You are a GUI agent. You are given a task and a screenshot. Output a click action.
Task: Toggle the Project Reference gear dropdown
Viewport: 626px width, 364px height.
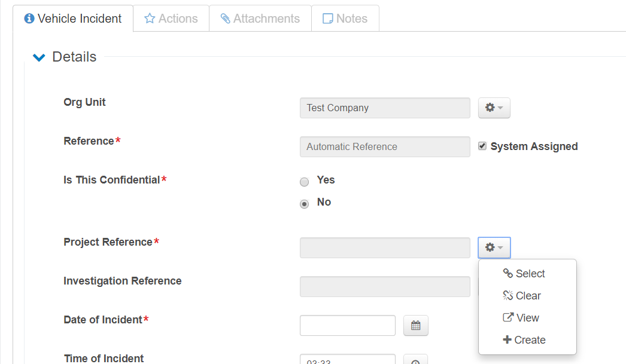tap(494, 247)
